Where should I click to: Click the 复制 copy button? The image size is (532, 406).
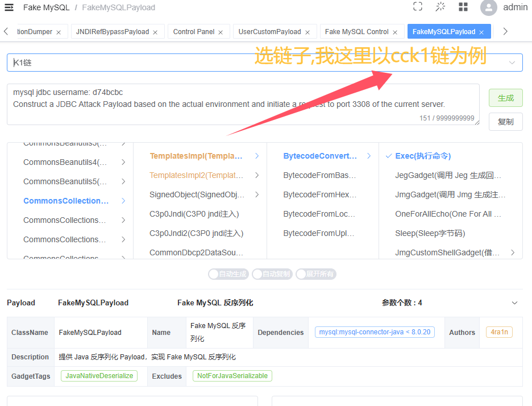(x=505, y=122)
